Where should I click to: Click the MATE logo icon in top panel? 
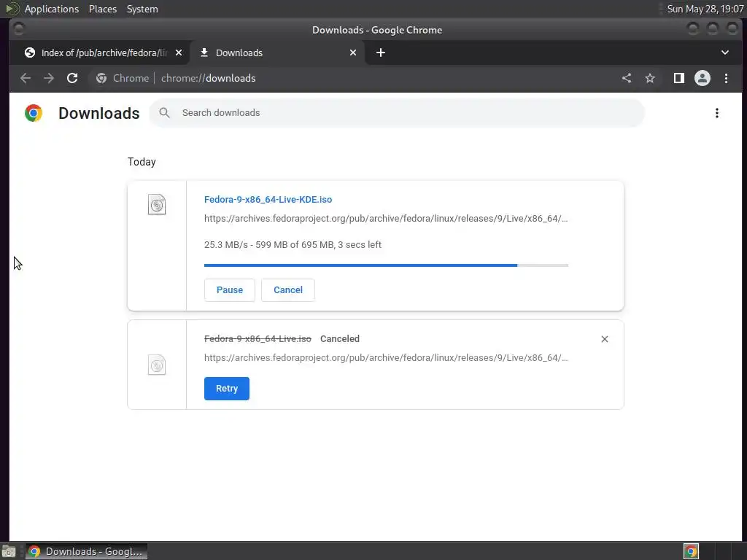click(12, 9)
